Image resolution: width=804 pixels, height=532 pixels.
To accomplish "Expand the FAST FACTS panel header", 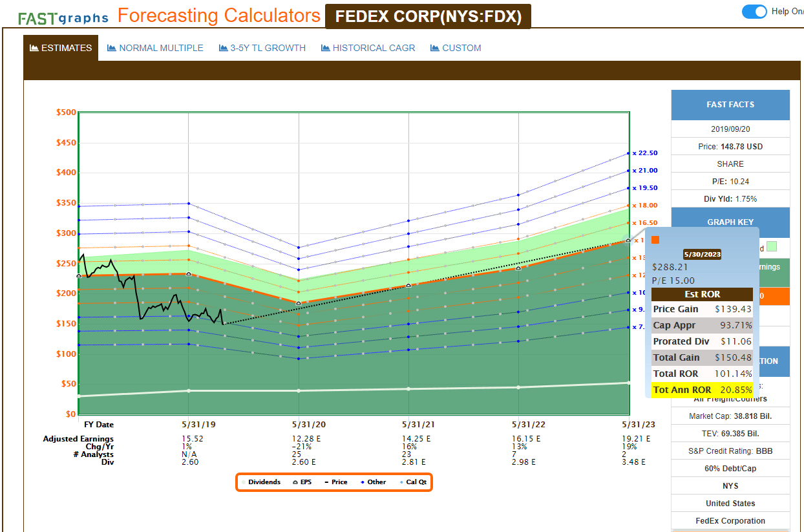I will coord(730,104).
